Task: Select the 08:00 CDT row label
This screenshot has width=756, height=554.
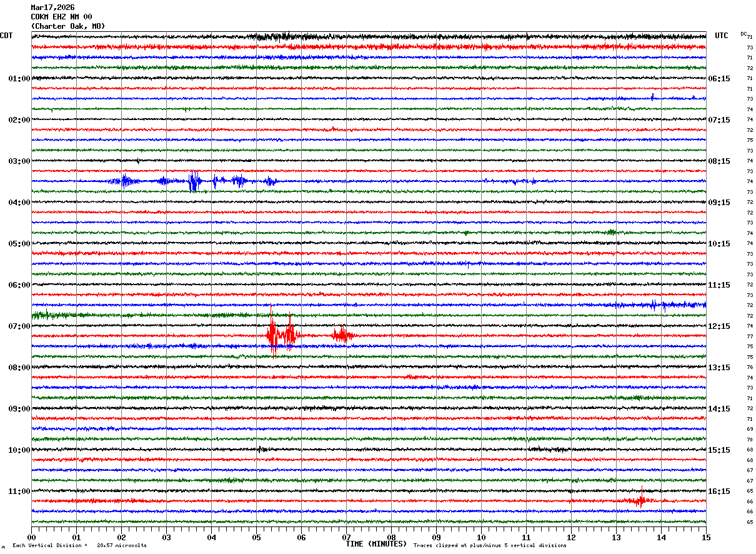Action: tap(19, 368)
